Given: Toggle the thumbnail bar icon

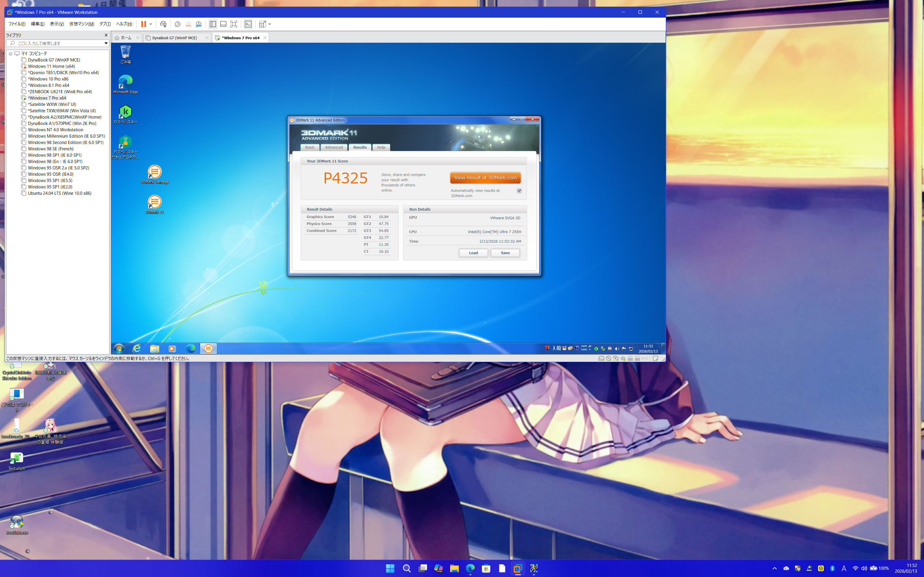Looking at the screenshot, I should [223, 24].
